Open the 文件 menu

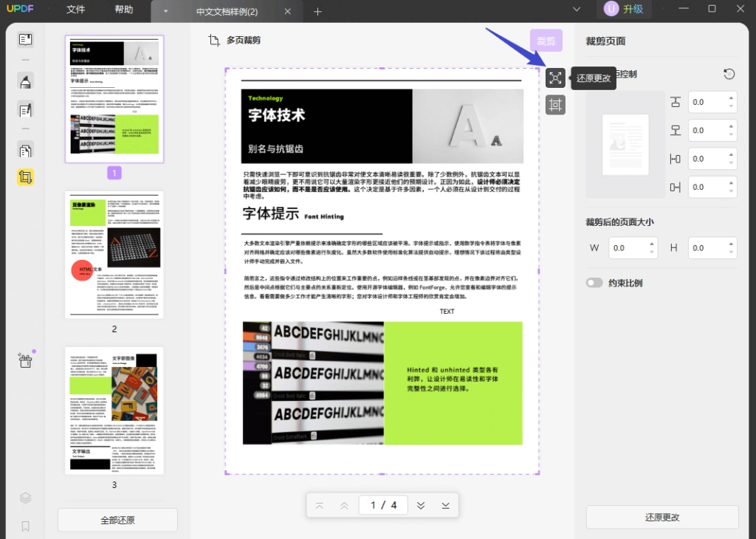(76, 9)
